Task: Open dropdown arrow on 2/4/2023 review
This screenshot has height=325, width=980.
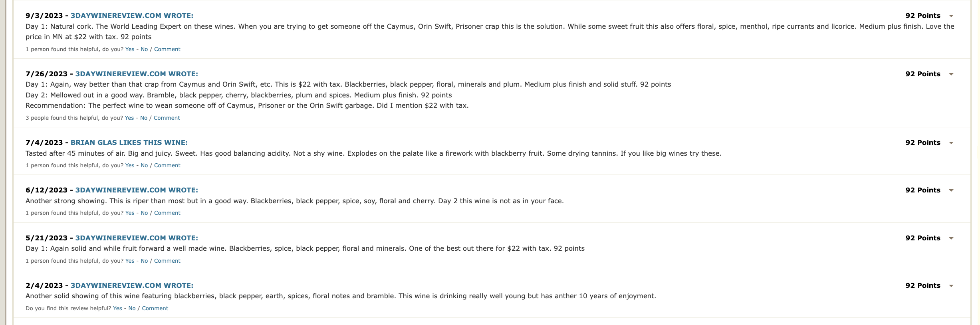Action: [951, 286]
